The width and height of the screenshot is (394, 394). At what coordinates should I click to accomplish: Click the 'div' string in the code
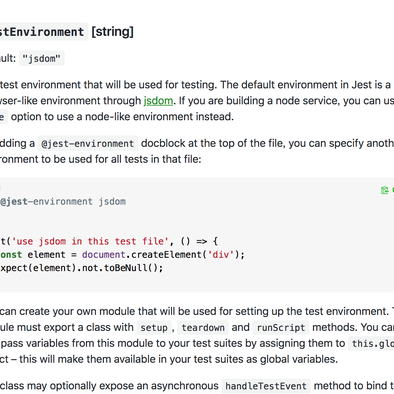coord(221,255)
